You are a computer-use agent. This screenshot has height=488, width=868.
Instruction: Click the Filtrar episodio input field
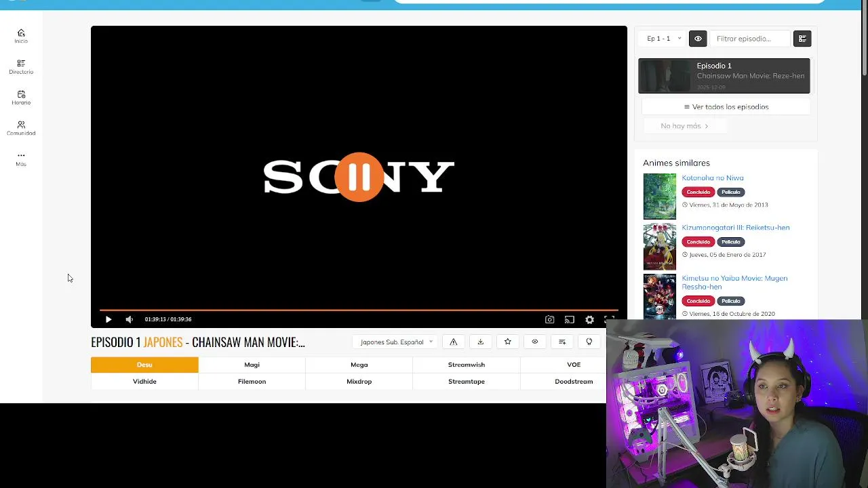coord(750,39)
